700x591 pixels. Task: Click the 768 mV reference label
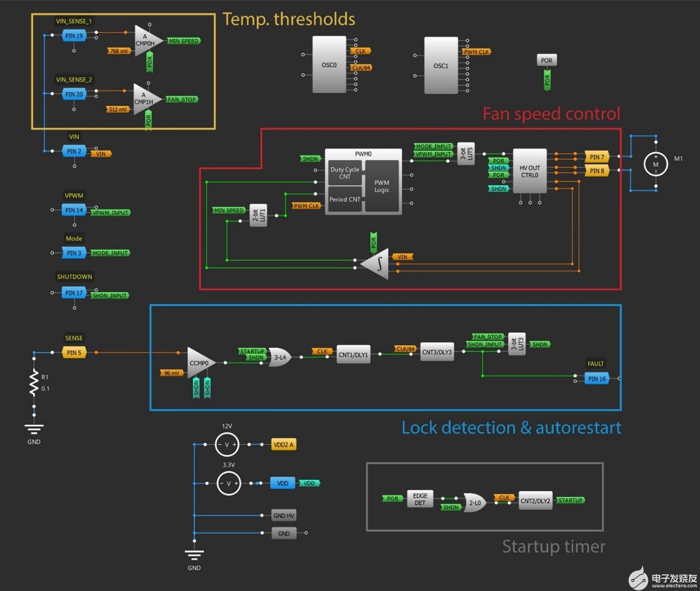pyautogui.click(x=119, y=51)
